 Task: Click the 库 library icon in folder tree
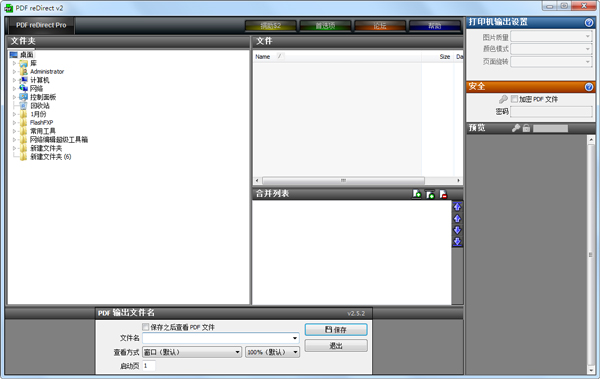point(24,63)
